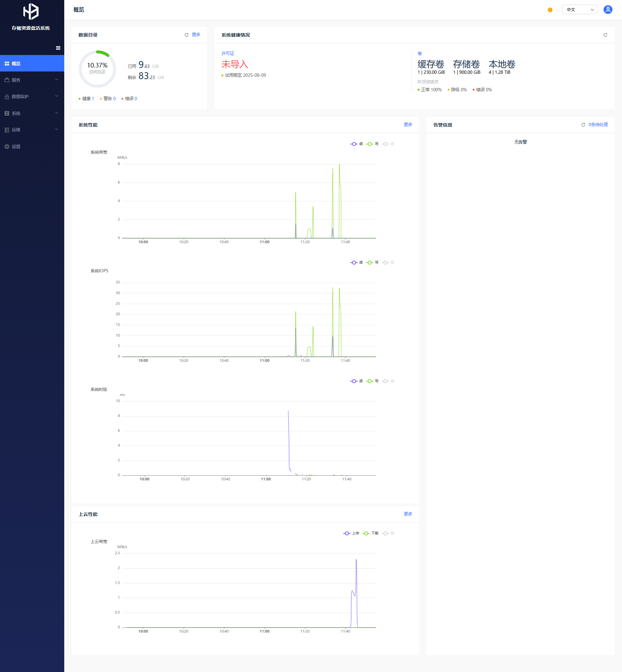Click the 健康 1 status count

coord(86,98)
